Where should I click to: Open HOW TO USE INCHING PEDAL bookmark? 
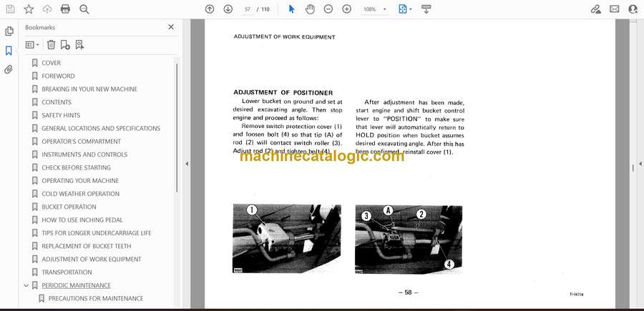tap(82, 220)
